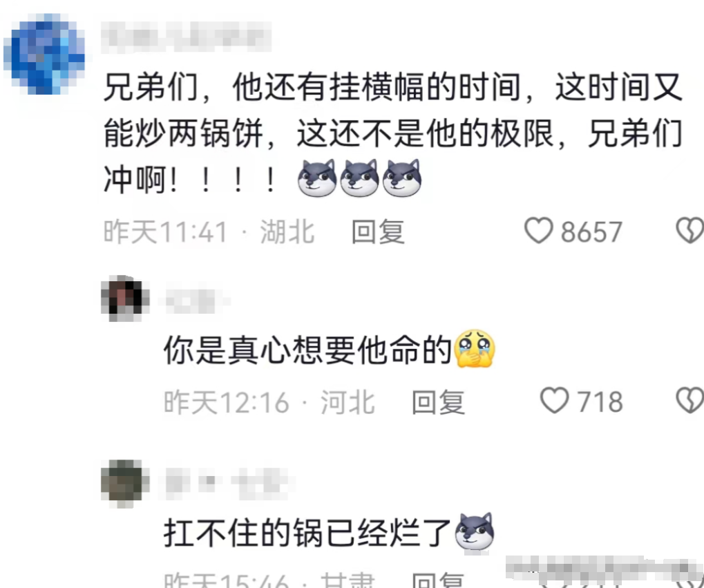Click the first husky emoji in top comment
The image size is (704, 588).
tap(317, 178)
